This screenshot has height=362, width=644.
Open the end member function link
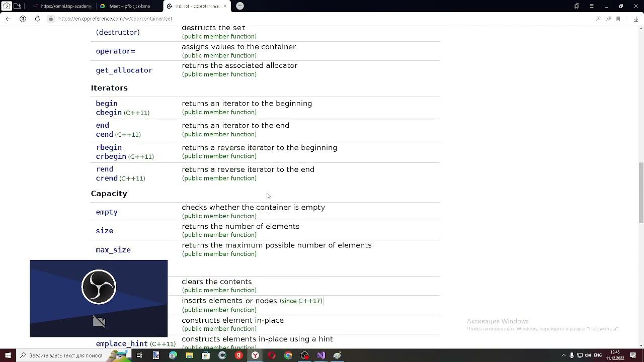pyautogui.click(x=103, y=125)
